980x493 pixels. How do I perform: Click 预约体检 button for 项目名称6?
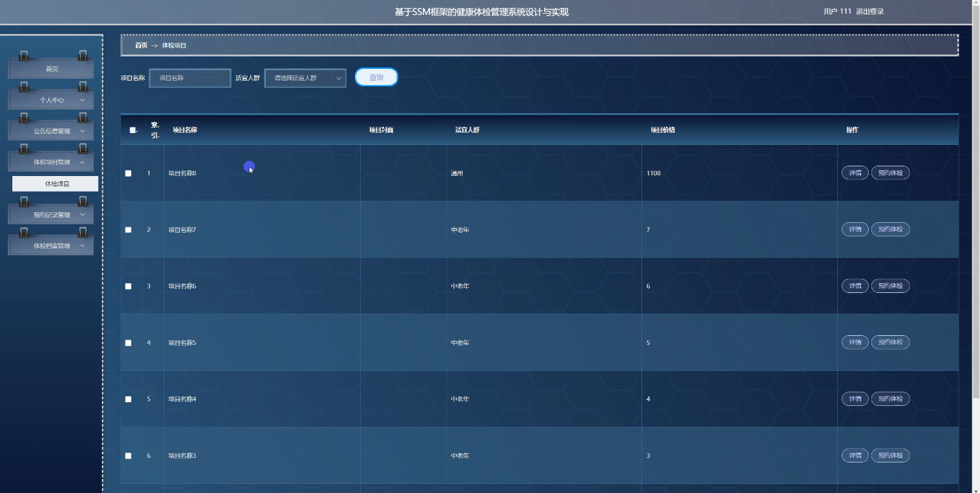pyautogui.click(x=890, y=286)
